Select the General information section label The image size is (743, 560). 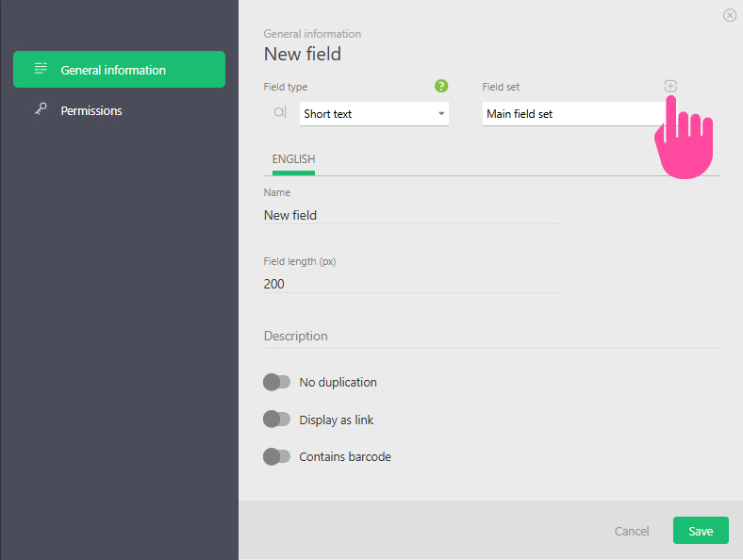(113, 70)
